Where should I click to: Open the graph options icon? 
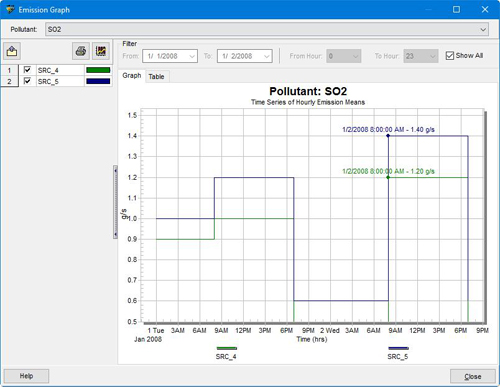coord(101,51)
